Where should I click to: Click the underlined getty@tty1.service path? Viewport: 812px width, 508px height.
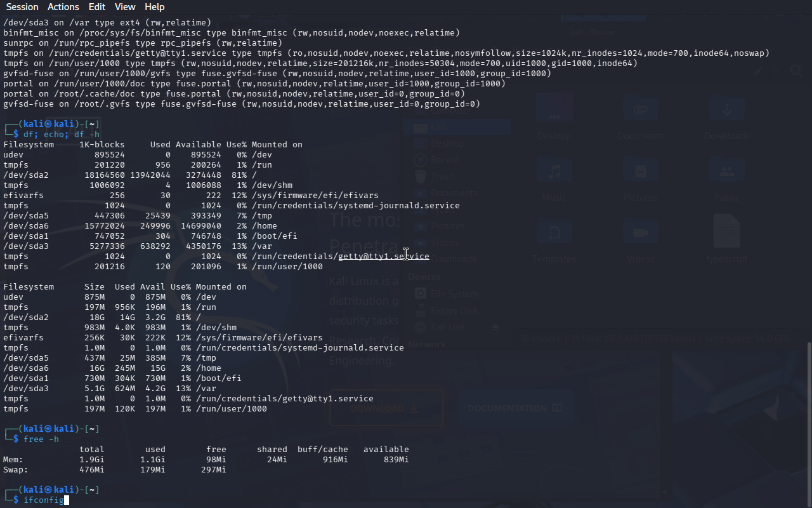point(383,257)
